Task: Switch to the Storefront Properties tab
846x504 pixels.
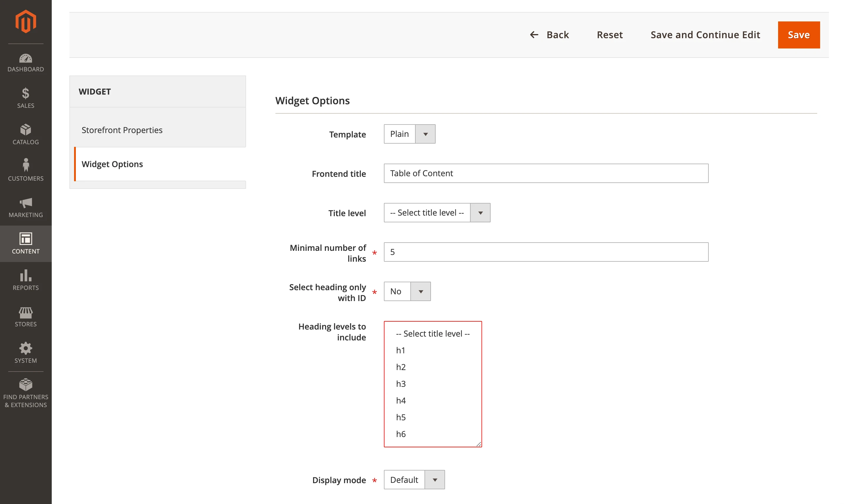Action: click(122, 130)
